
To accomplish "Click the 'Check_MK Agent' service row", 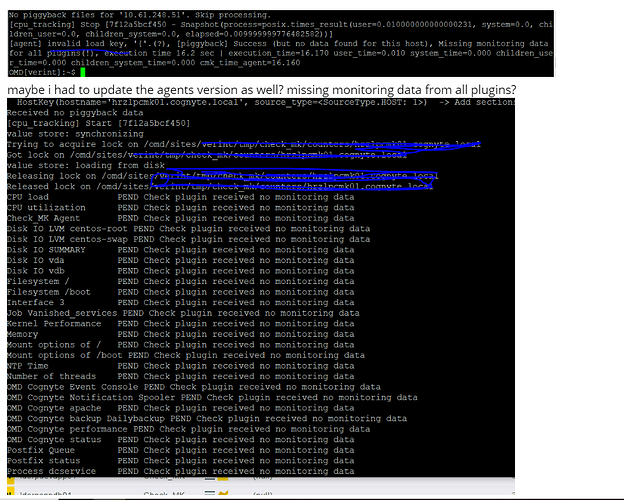I will pos(181,218).
